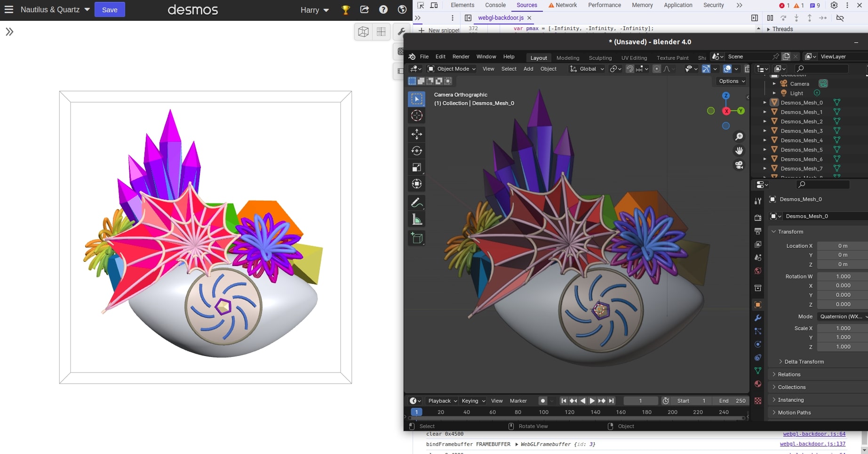The image size is (868, 454).
Task: Toggle proportional editing in Blender header
Action: coord(657,69)
